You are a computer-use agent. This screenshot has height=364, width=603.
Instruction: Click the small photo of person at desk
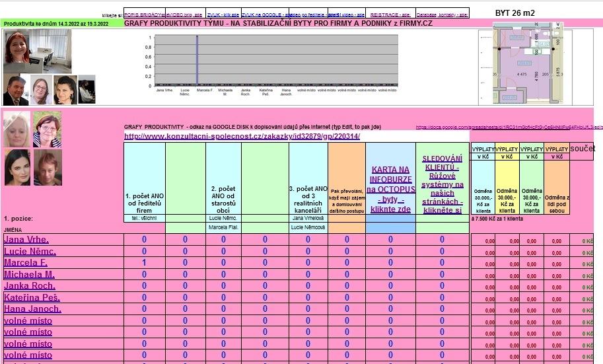point(87,90)
